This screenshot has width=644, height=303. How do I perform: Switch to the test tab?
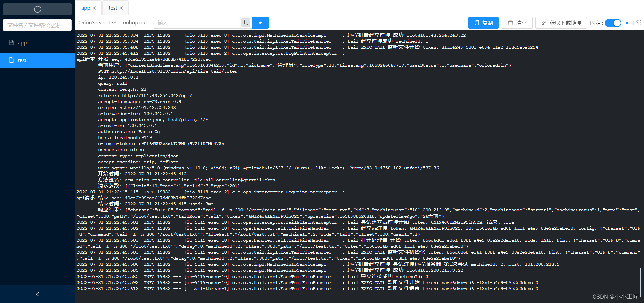tap(114, 8)
